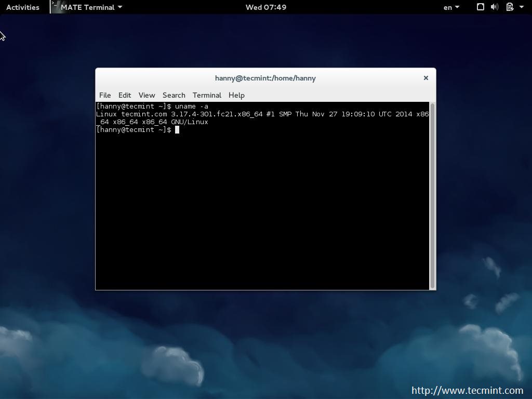The width and height of the screenshot is (532, 399).
Task: Click the wired network icon in top bar
Action: pos(481,7)
